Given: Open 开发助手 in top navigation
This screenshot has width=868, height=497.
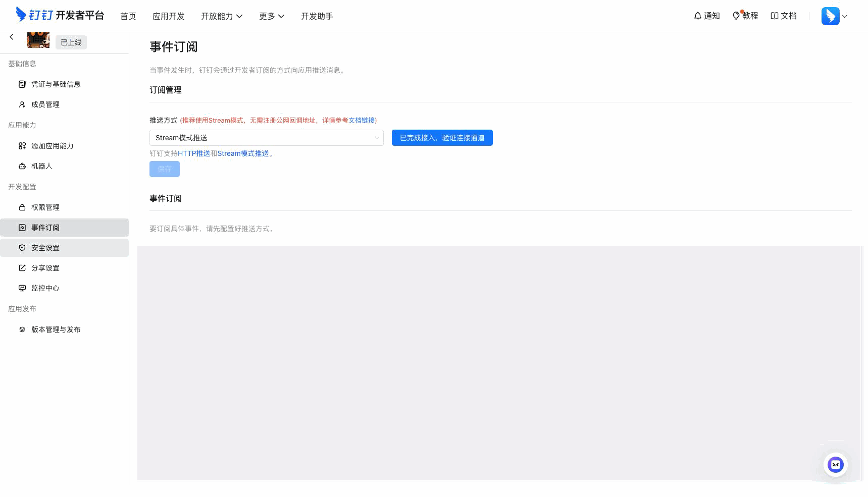Looking at the screenshot, I should (x=317, y=16).
